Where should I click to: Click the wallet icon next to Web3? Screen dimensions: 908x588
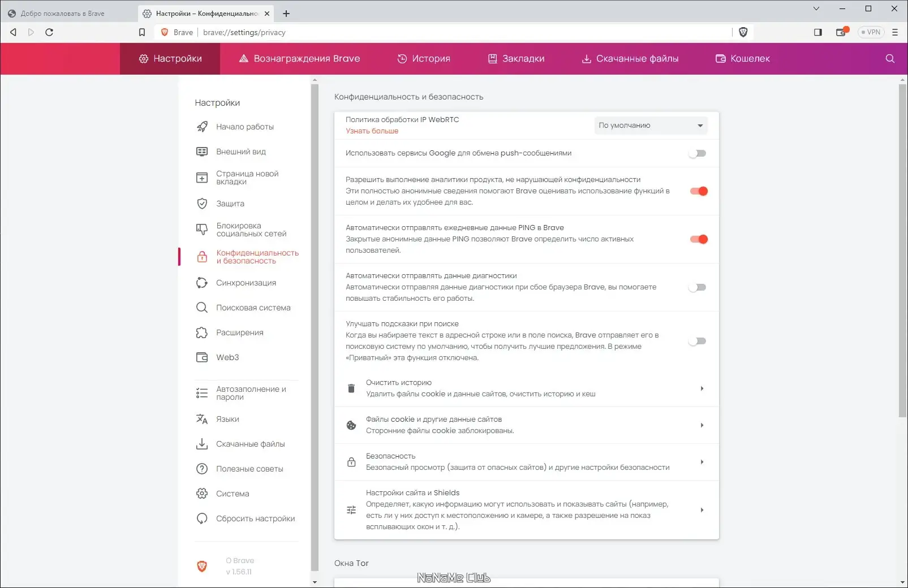tap(202, 357)
